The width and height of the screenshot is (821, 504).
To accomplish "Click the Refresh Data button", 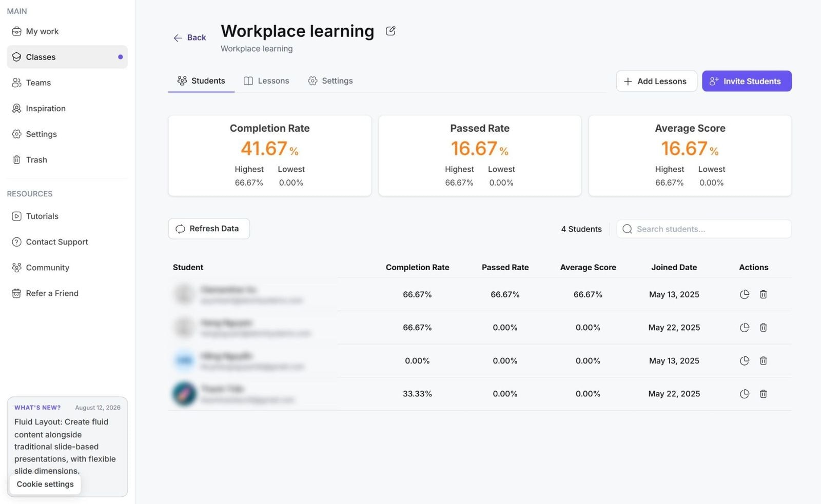I will (x=209, y=229).
